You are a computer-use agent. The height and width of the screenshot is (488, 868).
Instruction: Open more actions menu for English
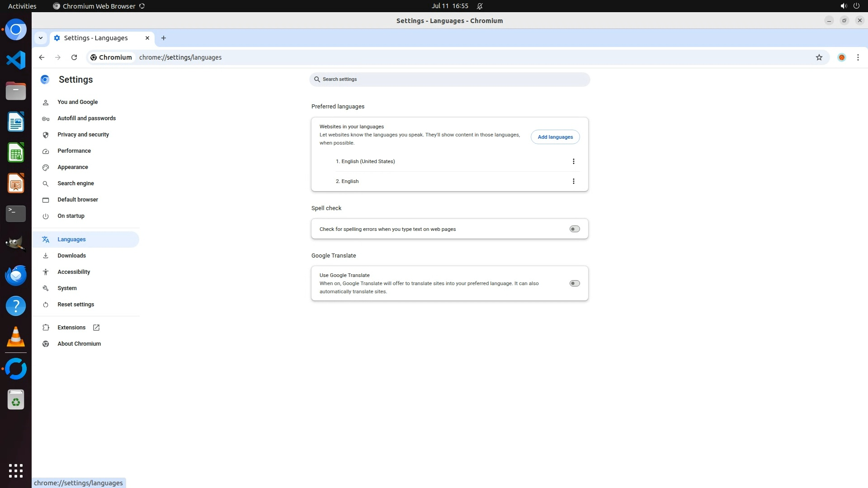point(573,181)
